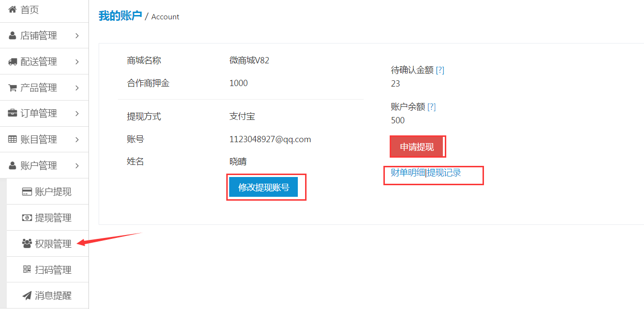Click the 申请提现 red button
Viewport: 644px width, 309px height.
(x=417, y=147)
